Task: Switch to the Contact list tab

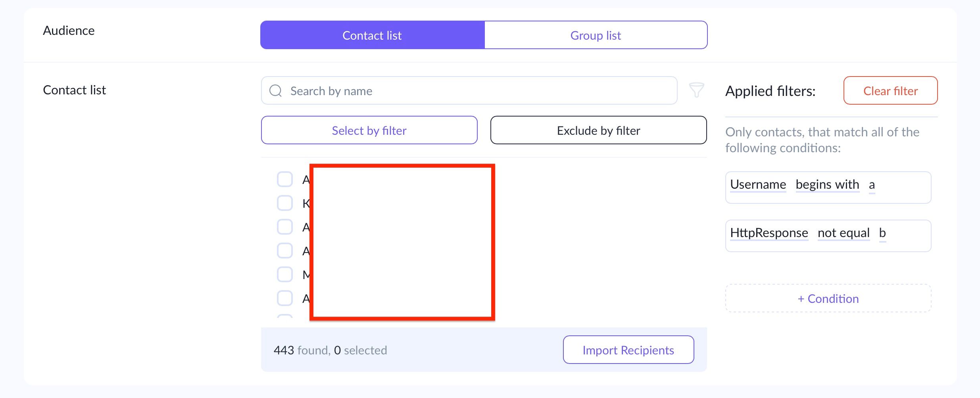Action: (372, 35)
